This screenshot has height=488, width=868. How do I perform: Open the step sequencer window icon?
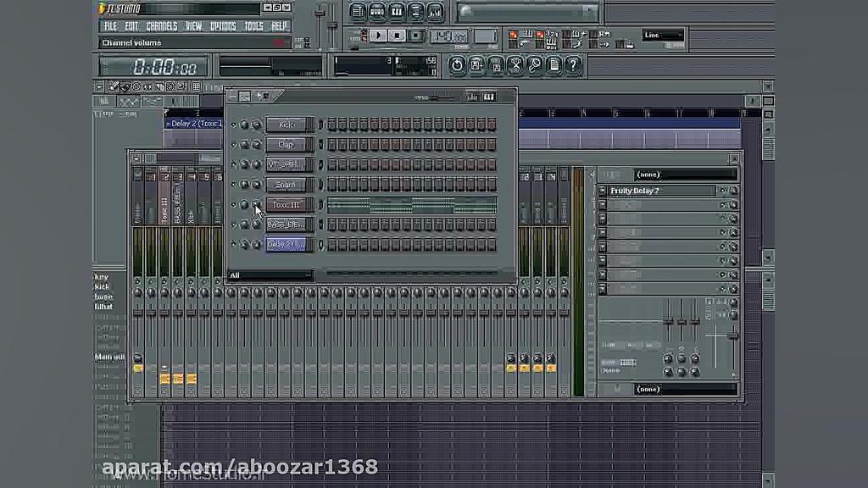(377, 12)
